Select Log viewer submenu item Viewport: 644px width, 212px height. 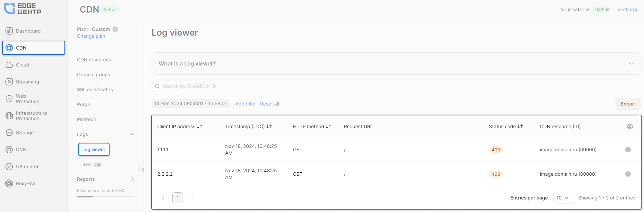tap(94, 150)
